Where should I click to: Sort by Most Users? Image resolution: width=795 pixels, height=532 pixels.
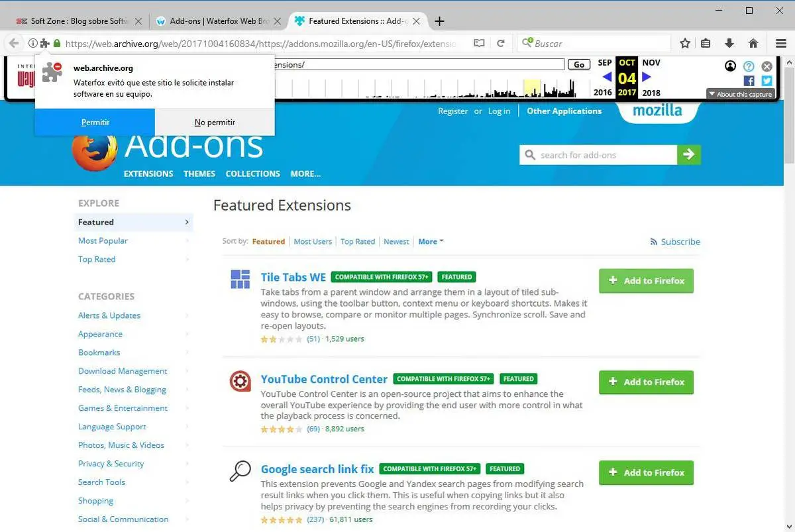pos(313,242)
